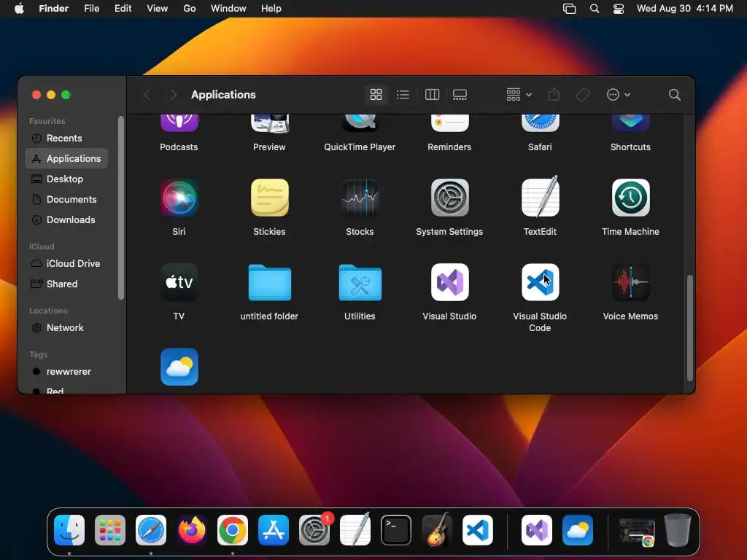Switch Finder to gallery view
This screenshot has height=560, width=747.
click(460, 94)
